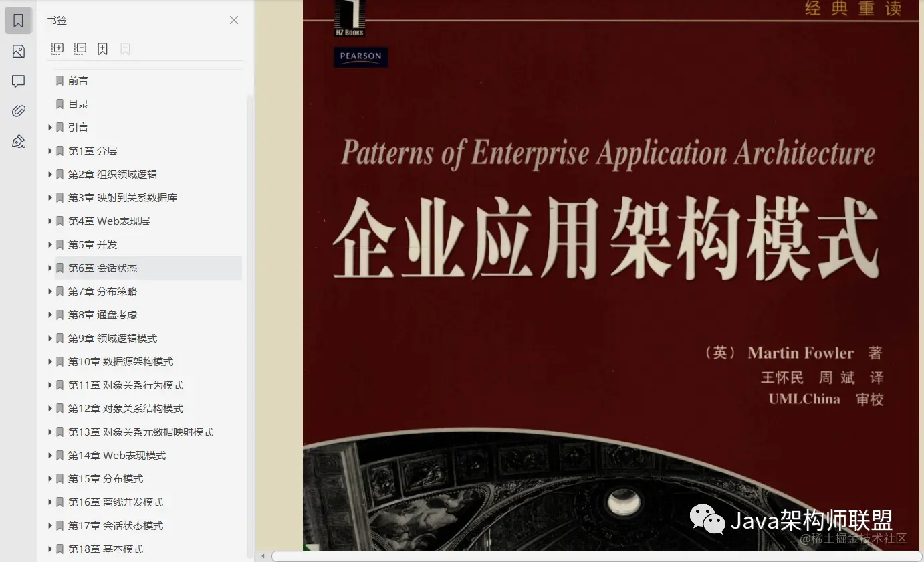Click the greyed-out delete bookmark icon
Screen dimensions: 924x562
click(125, 49)
